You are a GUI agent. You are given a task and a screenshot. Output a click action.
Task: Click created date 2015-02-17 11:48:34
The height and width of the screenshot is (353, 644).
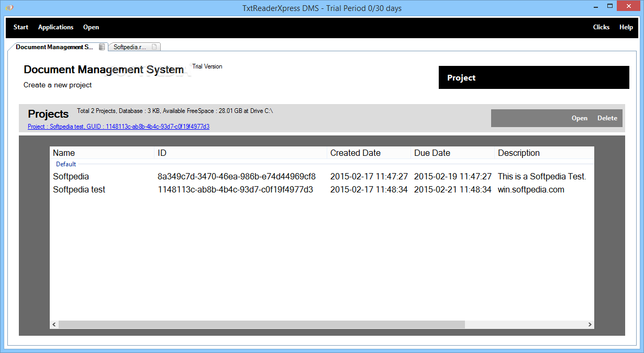[x=369, y=190]
